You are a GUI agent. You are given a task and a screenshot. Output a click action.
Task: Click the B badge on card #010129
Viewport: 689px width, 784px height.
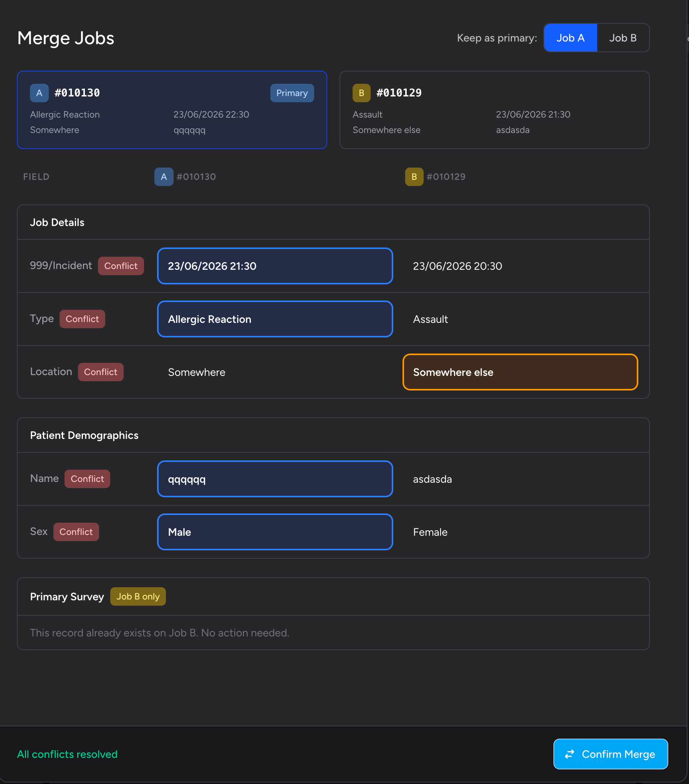pos(361,93)
